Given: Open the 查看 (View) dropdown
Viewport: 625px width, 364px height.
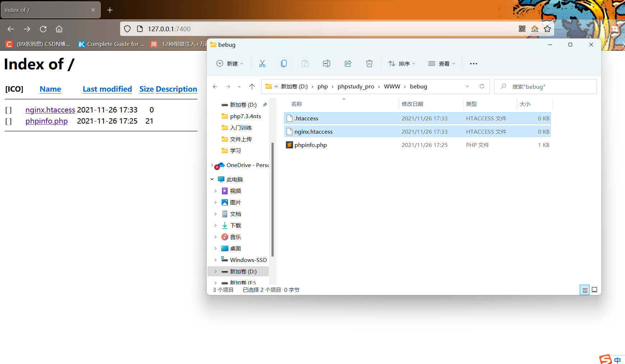Looking at the screenshot, I should point(442,64).
